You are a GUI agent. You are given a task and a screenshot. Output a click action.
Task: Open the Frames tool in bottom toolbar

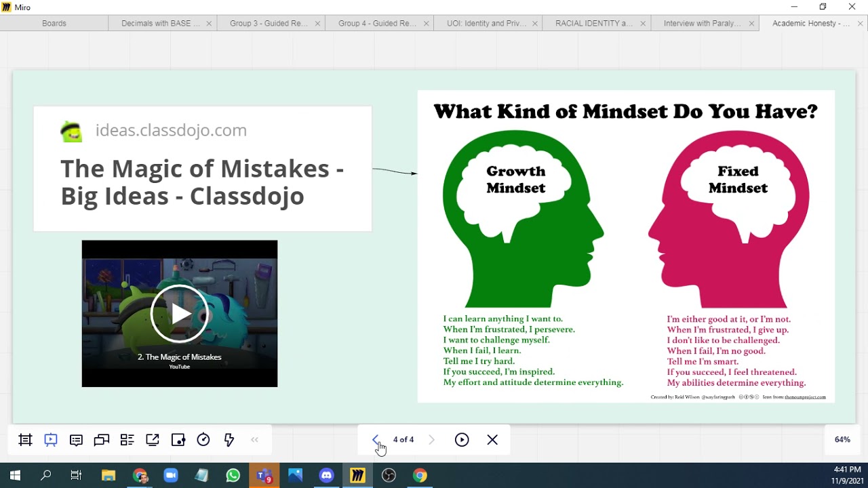click(26, 440)
